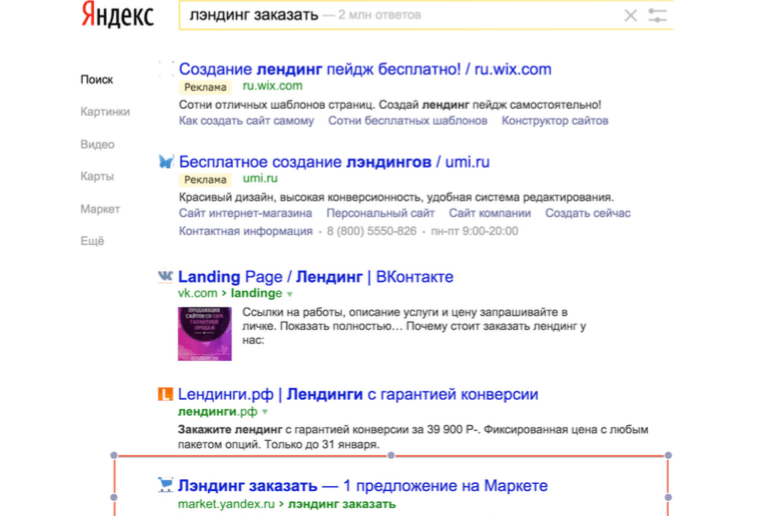
Task: Expand the arrow next to vk.com landinge
Action: (290, 294)
